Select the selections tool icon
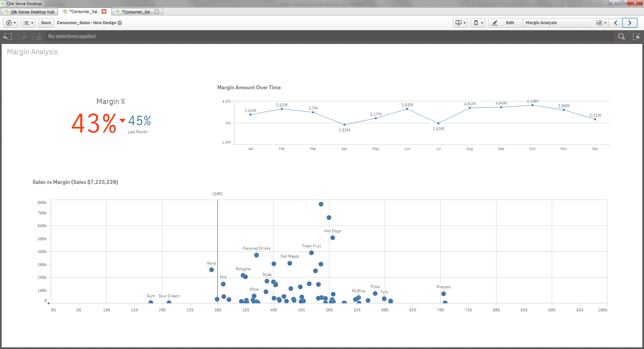644x349 pixels. coord(636,37)
